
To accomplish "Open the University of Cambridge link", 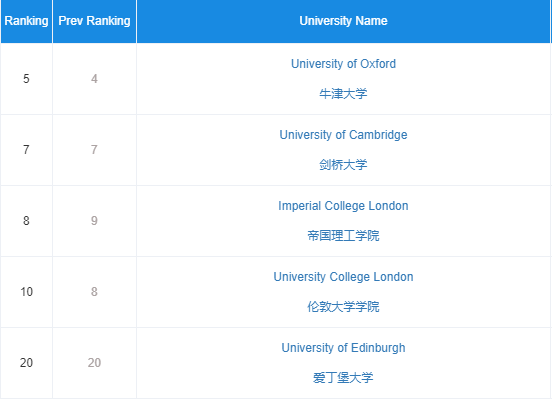I will click(343, 135).
